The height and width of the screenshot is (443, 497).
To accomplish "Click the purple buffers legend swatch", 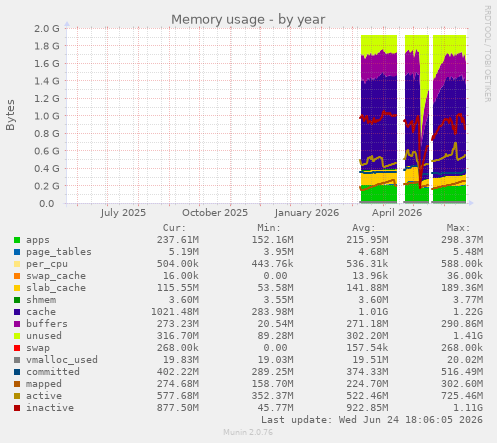I will point(17,324).
